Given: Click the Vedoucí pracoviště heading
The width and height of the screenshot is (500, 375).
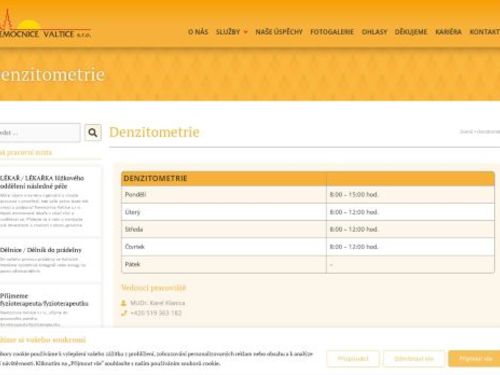Looking at the screenshot, I should tap(153, 288).
